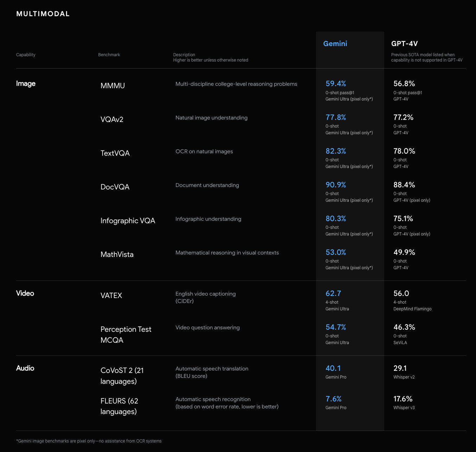This screenshot has height=452, width=476.
Task: Select the VQAv2 benchmark name
Action: point(112,120)
